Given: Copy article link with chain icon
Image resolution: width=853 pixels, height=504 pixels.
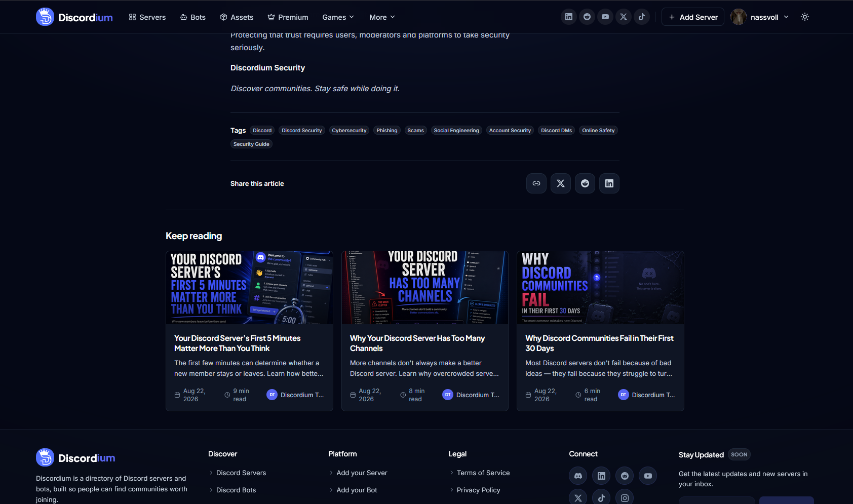Looking at the screenshot, I should [536, 183].
